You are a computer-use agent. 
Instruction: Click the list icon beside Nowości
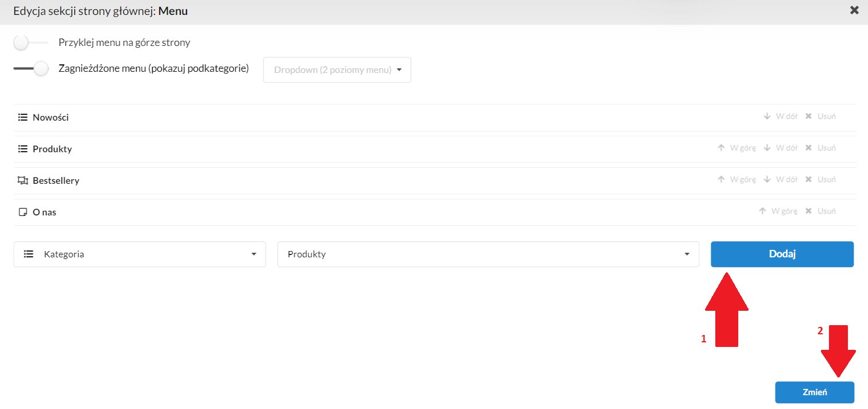point(23,117)
